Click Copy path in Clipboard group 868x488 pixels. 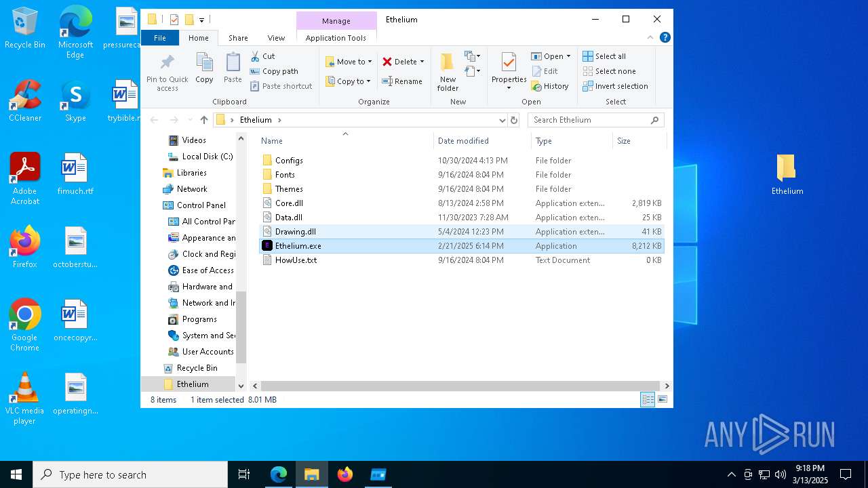point(274,71)
